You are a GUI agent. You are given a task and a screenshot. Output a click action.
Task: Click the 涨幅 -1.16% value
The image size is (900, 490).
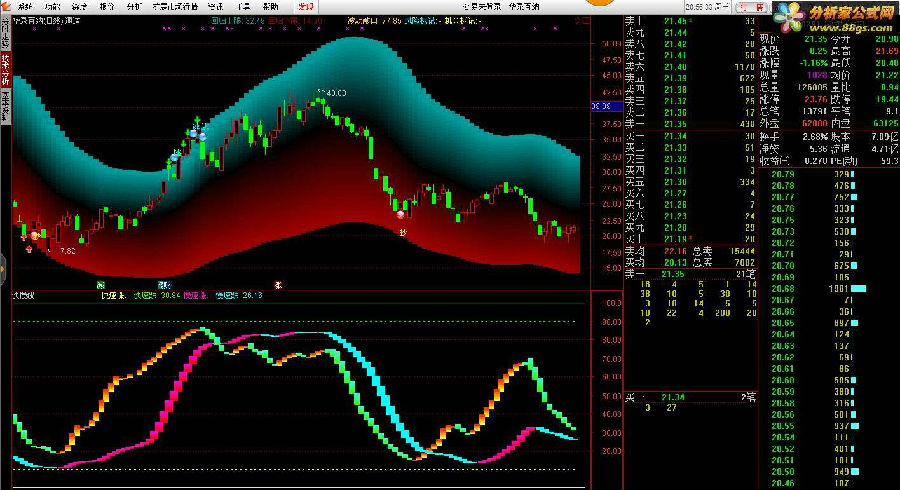[813, 63]
